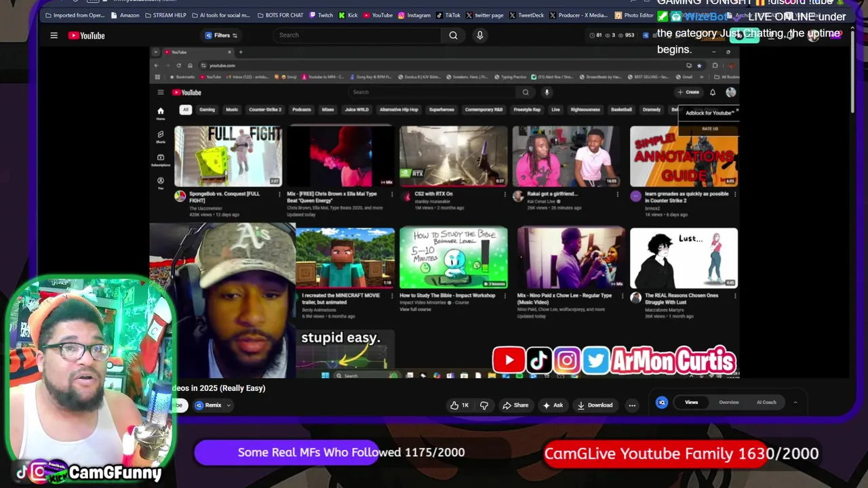Screen dimensions: 868x488
Task: Click RATE US in the Adblock popup
Action: pyautogui.click(x=710, y=129)
